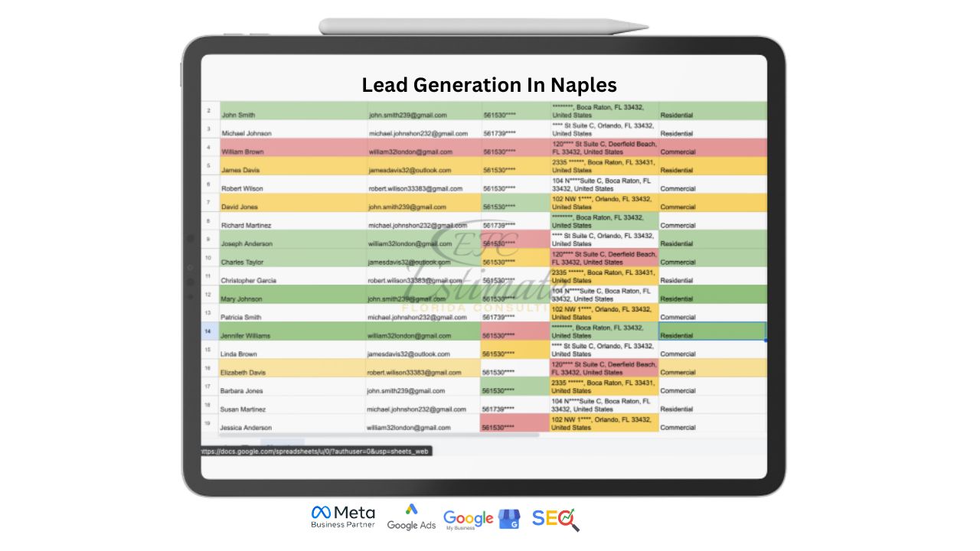The height and width of the screenshot is (551, 980).
Task: Click the Lead Generation In Naples heading
Action: tap(489, 85)
